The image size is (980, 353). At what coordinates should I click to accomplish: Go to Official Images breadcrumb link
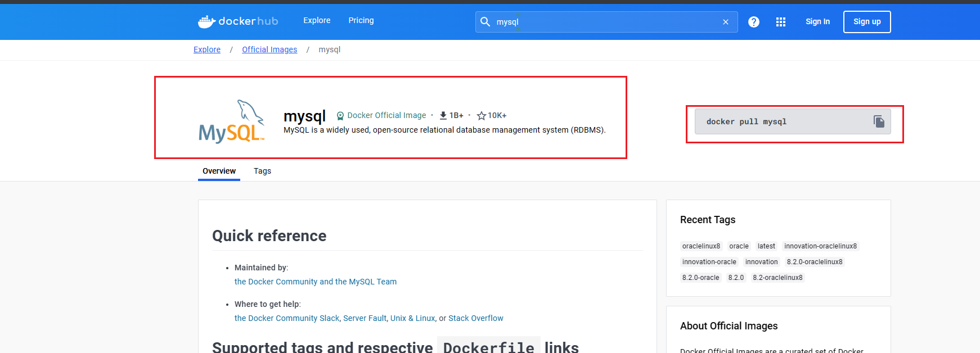pos(269,49)
